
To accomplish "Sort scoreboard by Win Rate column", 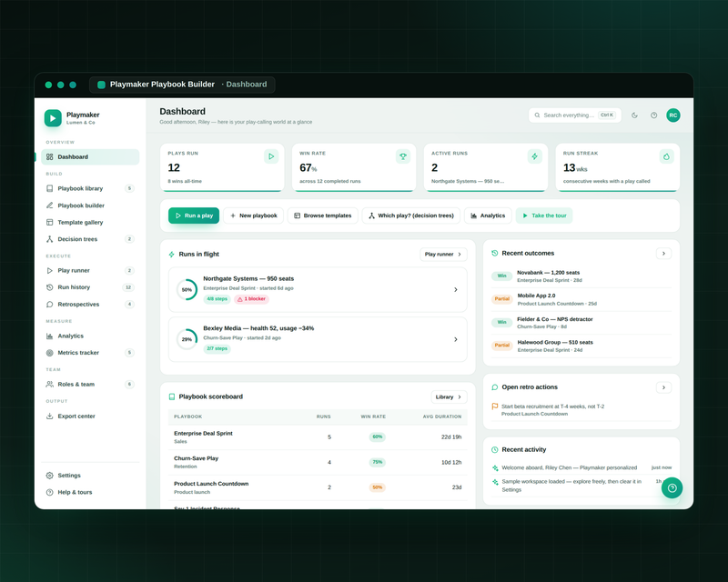I will [x=373, y=416].
